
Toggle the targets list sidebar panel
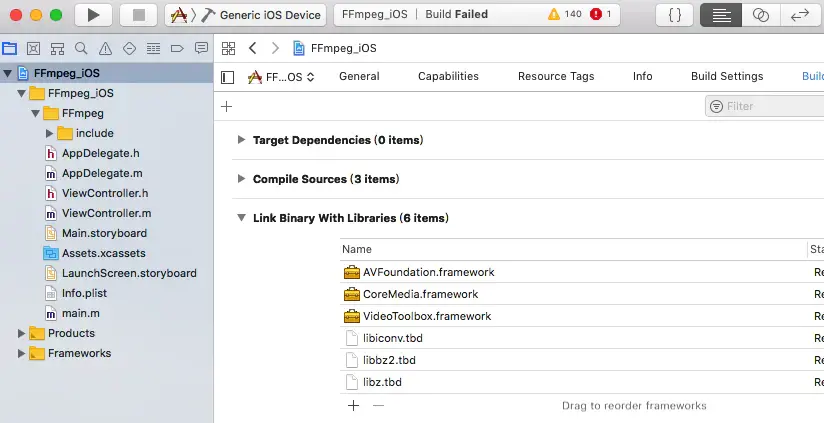[x=228, y=77]
